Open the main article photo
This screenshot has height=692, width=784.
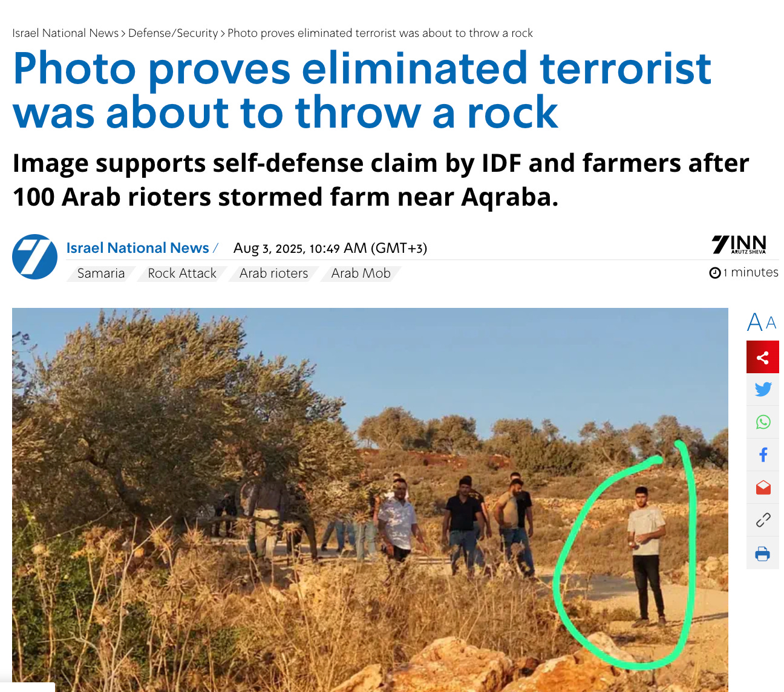(370, 500)
